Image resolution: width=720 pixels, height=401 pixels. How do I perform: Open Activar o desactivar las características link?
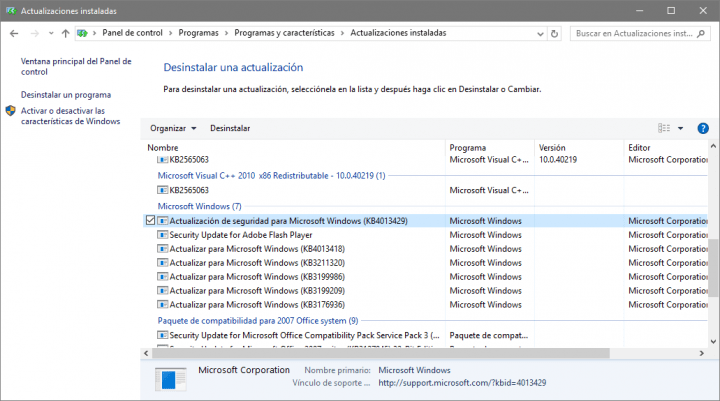pos(70,116)
